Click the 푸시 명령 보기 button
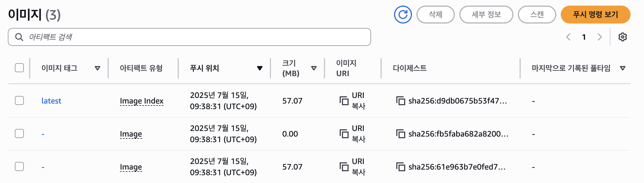 pyautogui.click(x=595, y=15)
